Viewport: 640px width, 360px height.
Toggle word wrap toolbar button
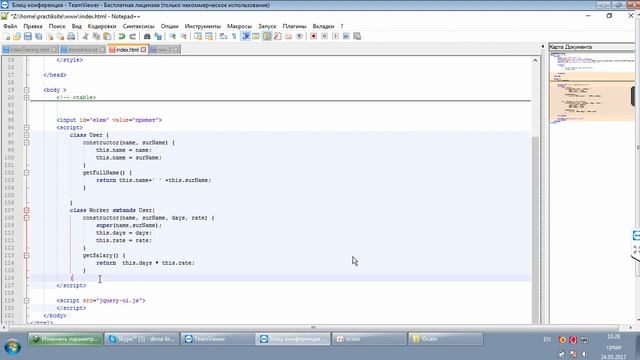point(223,36)
